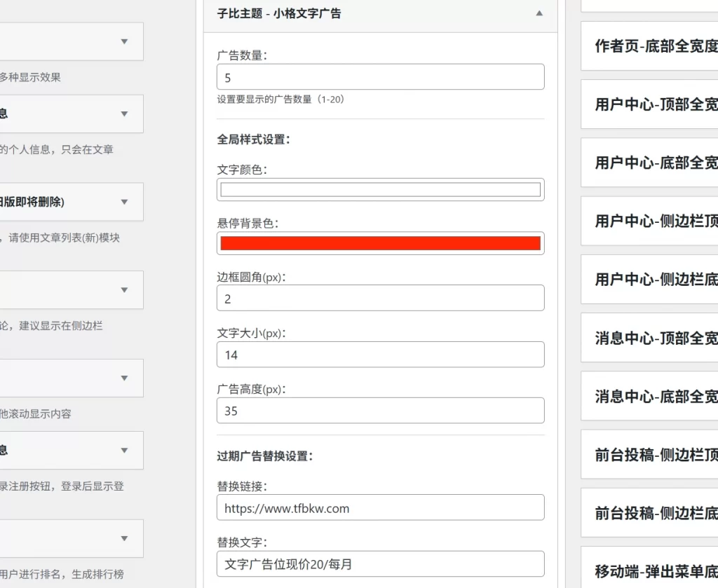Click the 广告数量 input showing 5
This screenshot has height=588, width=718.
coord(380,76)
